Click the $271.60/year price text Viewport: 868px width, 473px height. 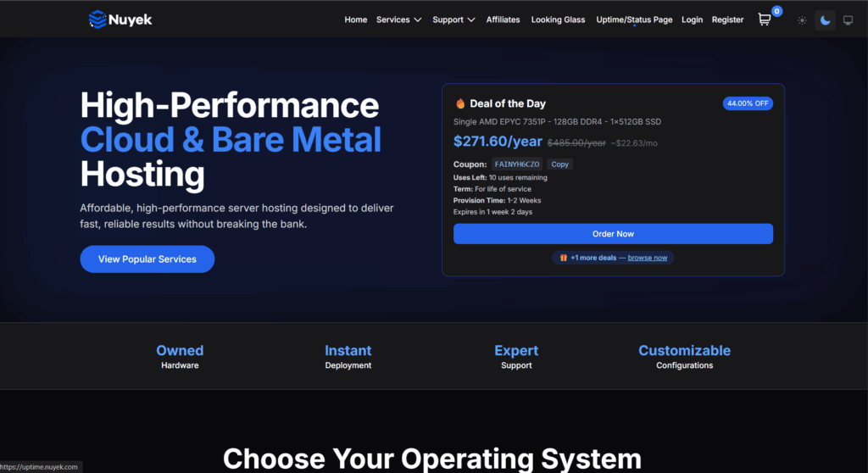[x=498, y=142]
